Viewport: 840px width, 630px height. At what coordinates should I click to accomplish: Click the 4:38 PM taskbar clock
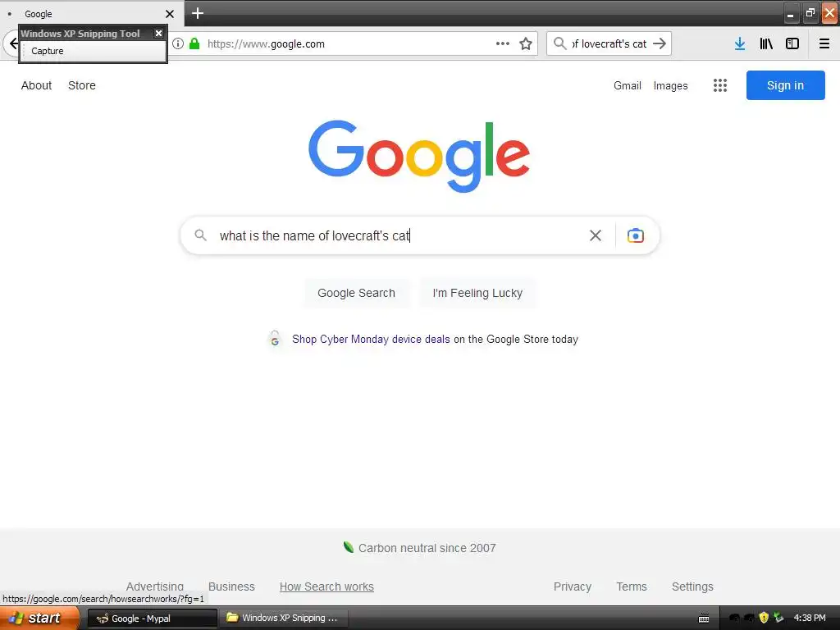[x=810, y=618]
